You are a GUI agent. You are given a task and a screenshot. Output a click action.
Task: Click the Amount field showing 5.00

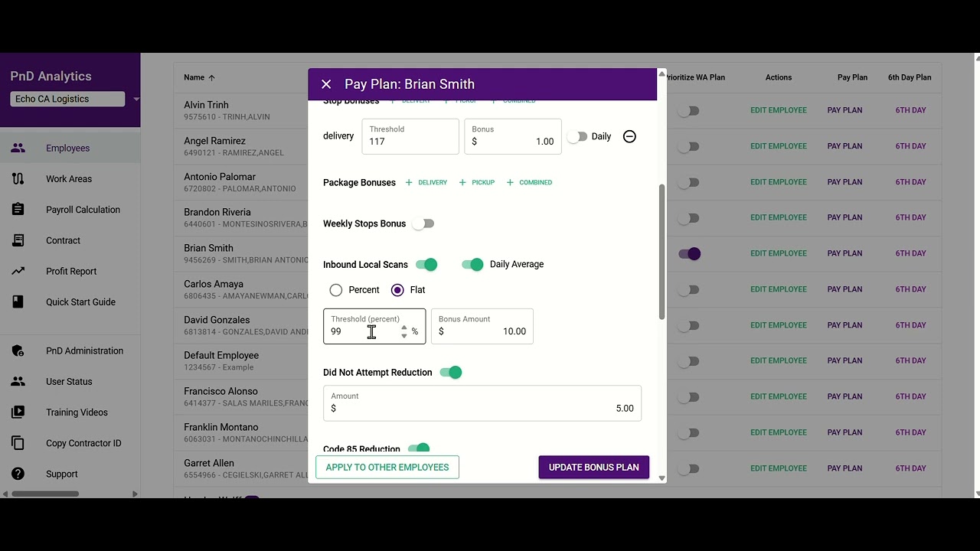coord(482,403)
